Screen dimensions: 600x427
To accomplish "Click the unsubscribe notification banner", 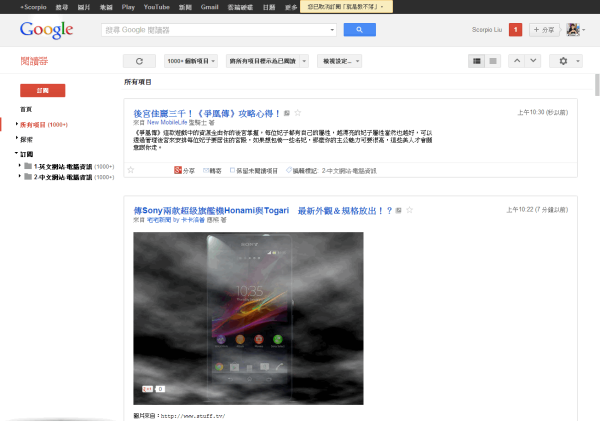I will coord(346,7).
